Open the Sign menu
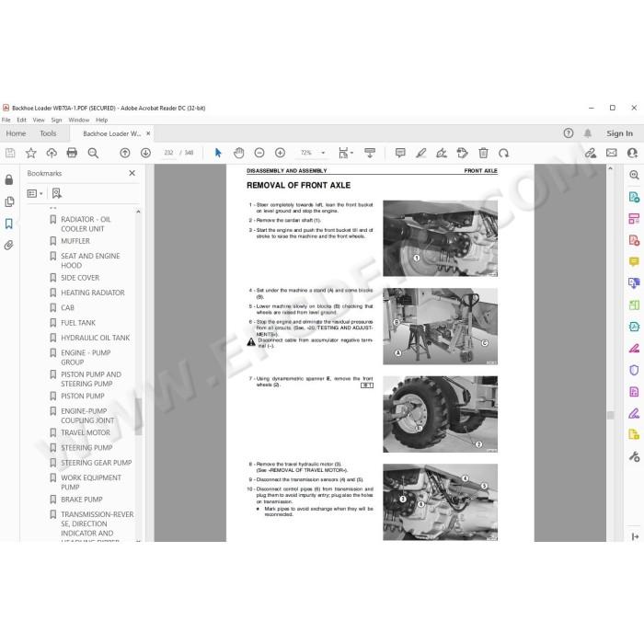The image size is (644, 644). pyautogui.click(x=56, y=120)
